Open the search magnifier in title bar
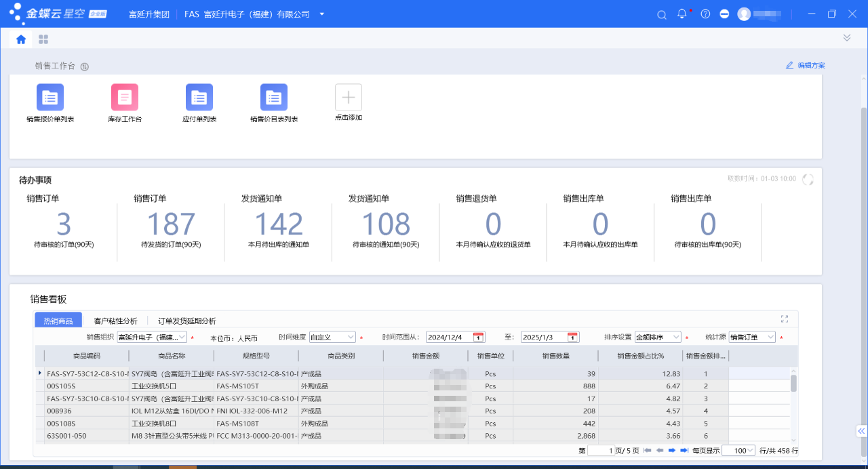This screenshot has height=469, width=868. tap(663, 14)
